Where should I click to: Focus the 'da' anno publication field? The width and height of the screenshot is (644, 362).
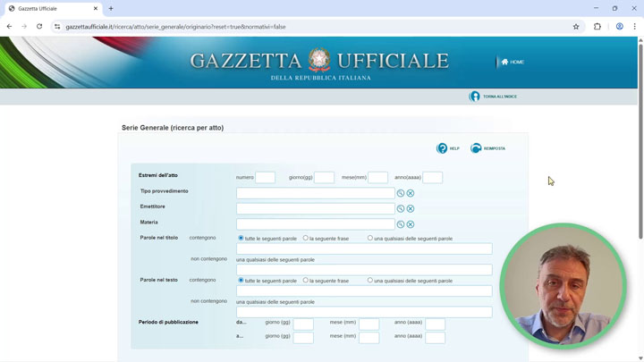435,324
